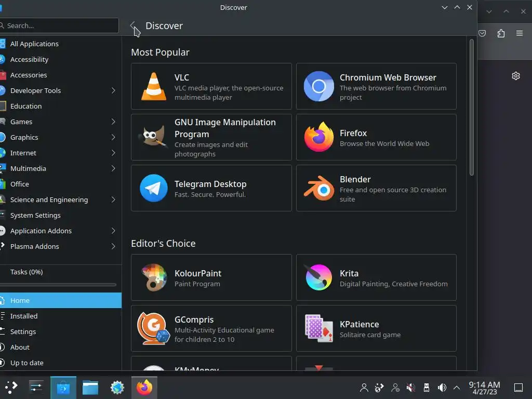Viewport: 532px width, 399px height.
Task: Open System Settings from the taskbar
Action: point(36,388)
